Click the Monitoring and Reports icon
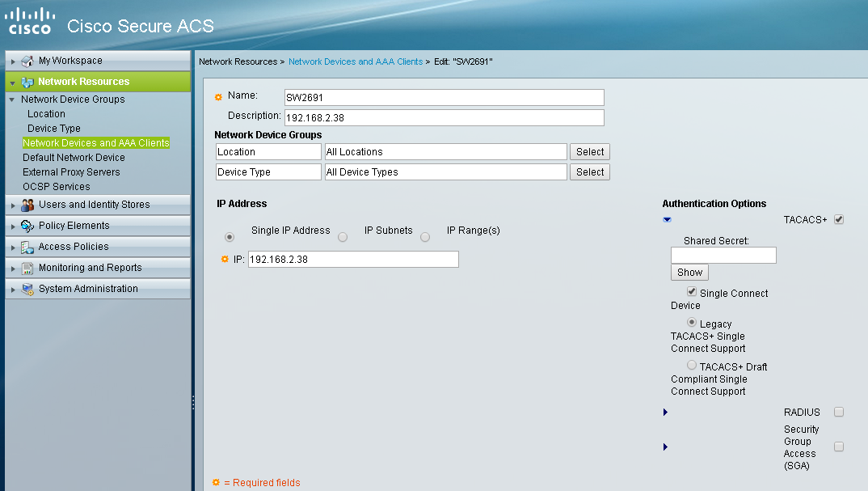868x491 pixels. click(x=27, y=269)
